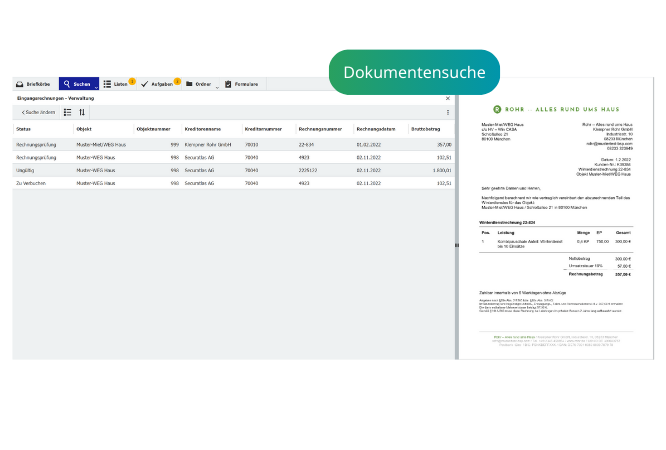
Task: Expand the Ordner tab dropdown arrow
Action: pos(217,88)
